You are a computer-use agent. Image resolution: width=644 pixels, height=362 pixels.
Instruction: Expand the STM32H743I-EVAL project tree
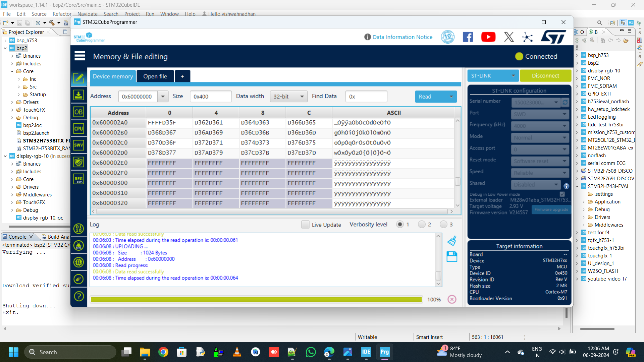tap(578, 186)
